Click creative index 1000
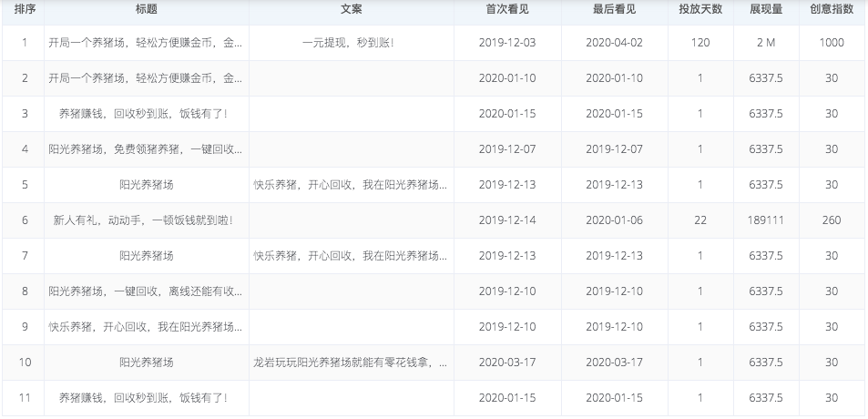This screenshot has width=868, height=419. pyautogui.click(x=832, y=43)
